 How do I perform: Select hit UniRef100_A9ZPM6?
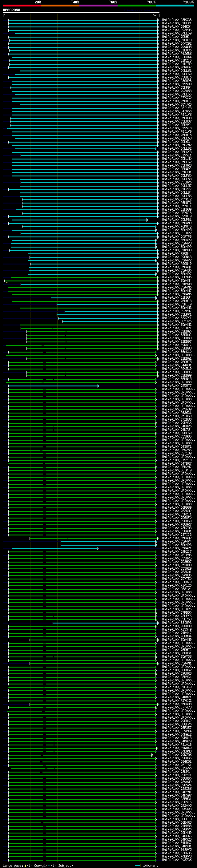pyautogui.click(x=176, y=30)
